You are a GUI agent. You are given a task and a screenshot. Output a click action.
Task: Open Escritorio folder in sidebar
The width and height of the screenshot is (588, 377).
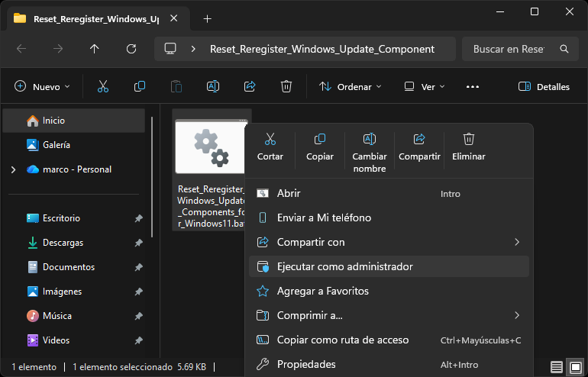click(x=73, y=218)
